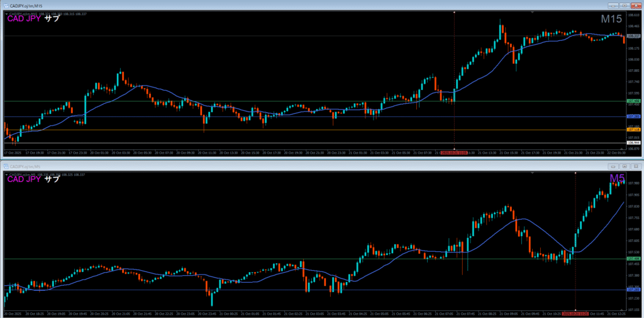Viewport: 644px width, 318px height.
Task: Click the current price label on M15 price axis
Action: (633, 36)
